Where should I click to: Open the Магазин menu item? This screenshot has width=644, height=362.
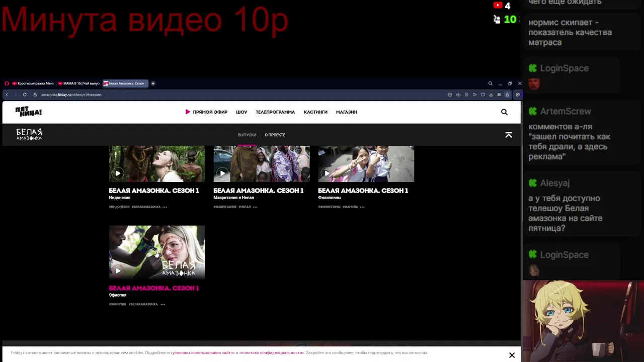point(347,112)
